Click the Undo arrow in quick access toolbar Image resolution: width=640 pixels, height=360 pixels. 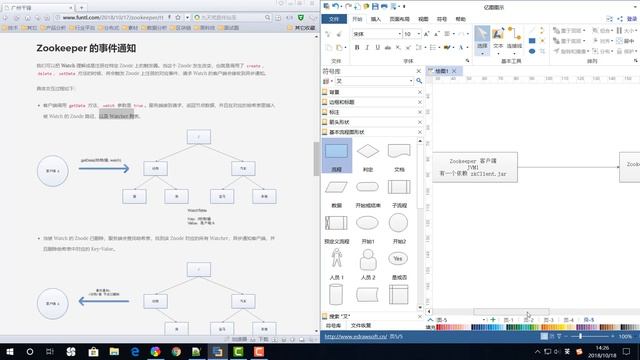336,6
